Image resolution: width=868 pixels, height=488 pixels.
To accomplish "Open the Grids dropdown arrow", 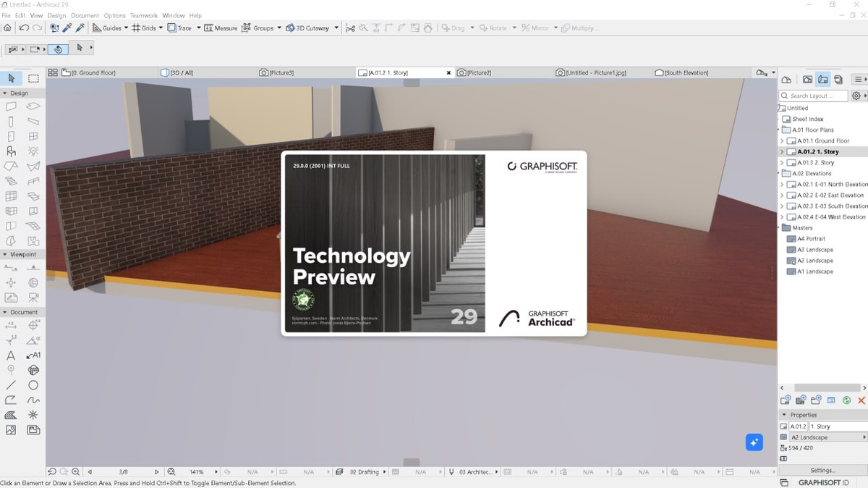I will click(161, 28).
